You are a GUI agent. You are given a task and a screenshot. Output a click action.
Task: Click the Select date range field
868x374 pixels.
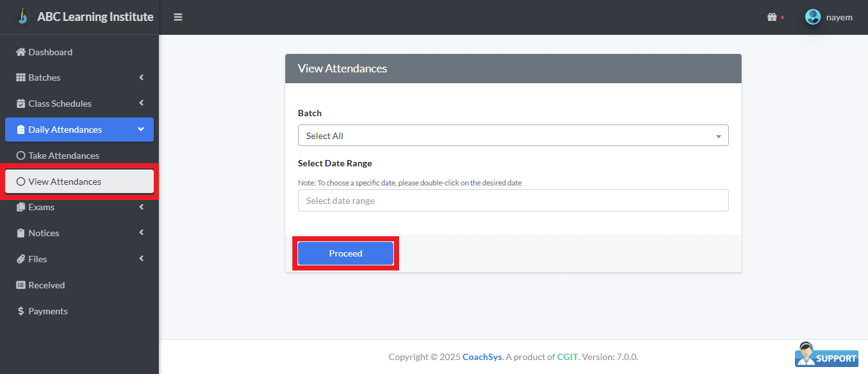[x=513, y=201]
